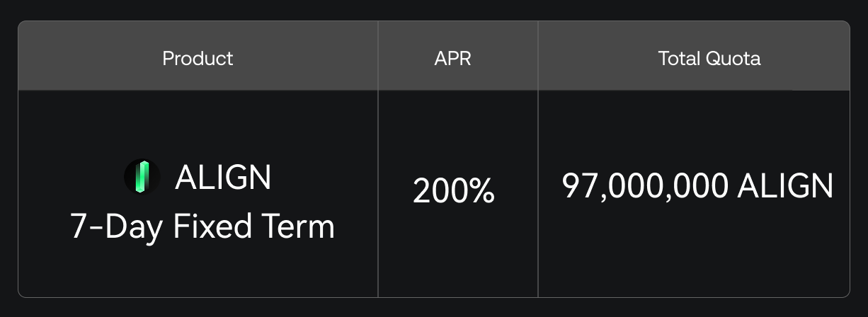
Task: Click the number 200 in the APR cell
Action: coord(440,192)
